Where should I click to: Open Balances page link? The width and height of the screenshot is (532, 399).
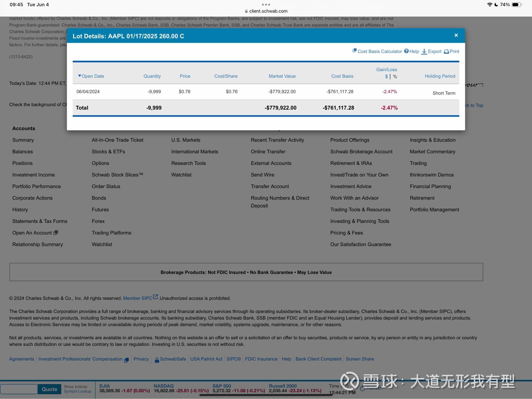click(x=23, y=151)
